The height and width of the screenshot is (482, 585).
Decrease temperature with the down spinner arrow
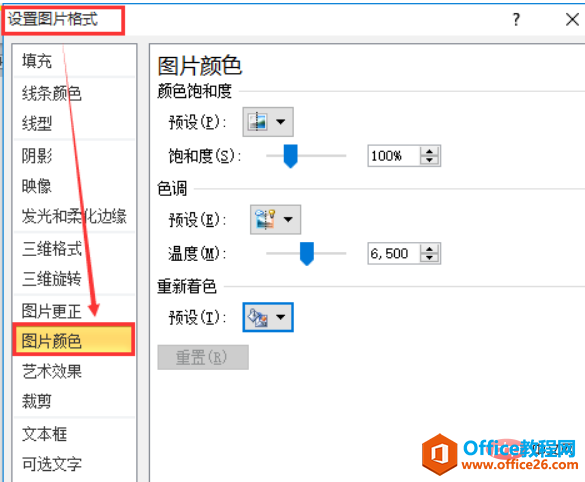coord(429,258)
